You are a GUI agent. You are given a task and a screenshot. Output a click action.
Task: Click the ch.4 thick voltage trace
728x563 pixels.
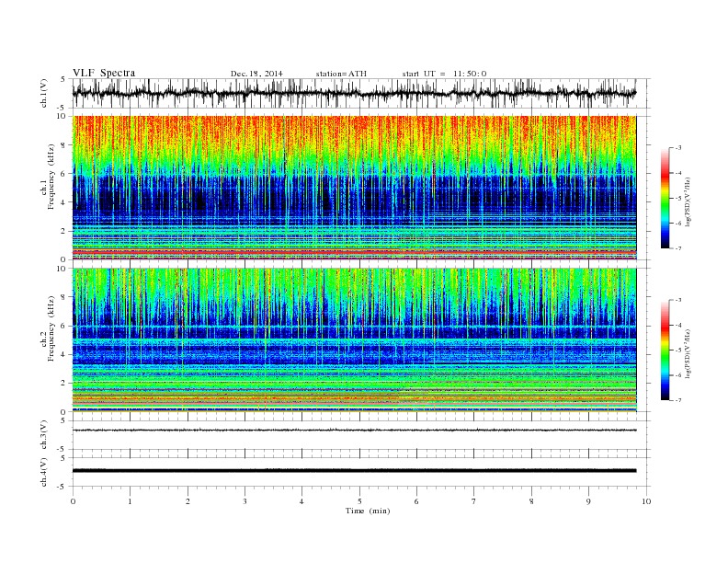coord(354,471)
